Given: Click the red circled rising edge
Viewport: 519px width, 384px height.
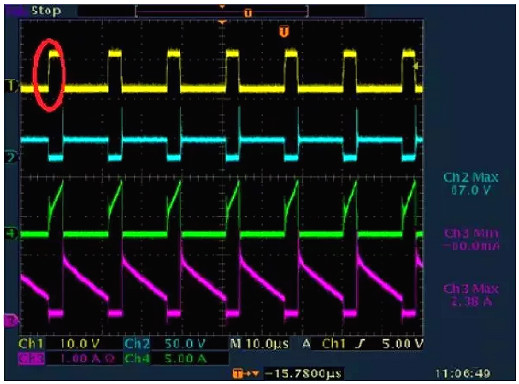Looking at the screenshot, I should [x=49, y=75].
